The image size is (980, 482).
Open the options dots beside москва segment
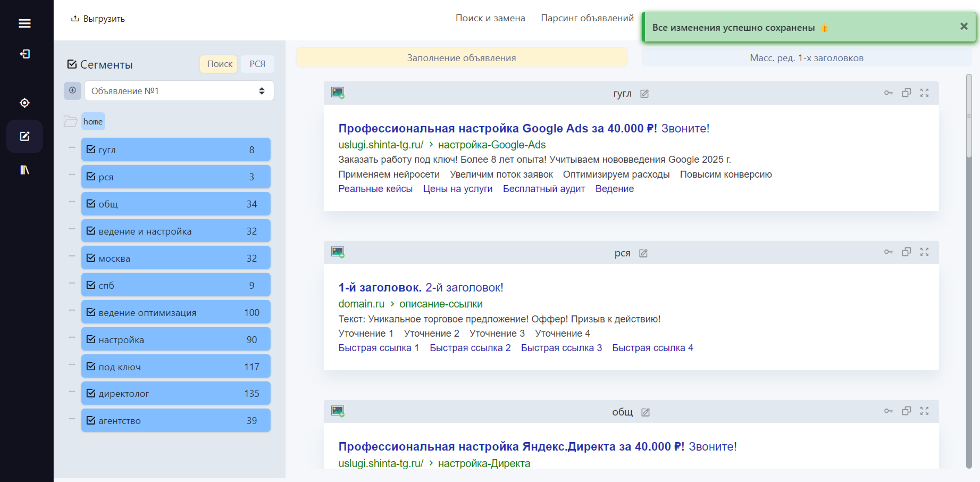point(72,256)
